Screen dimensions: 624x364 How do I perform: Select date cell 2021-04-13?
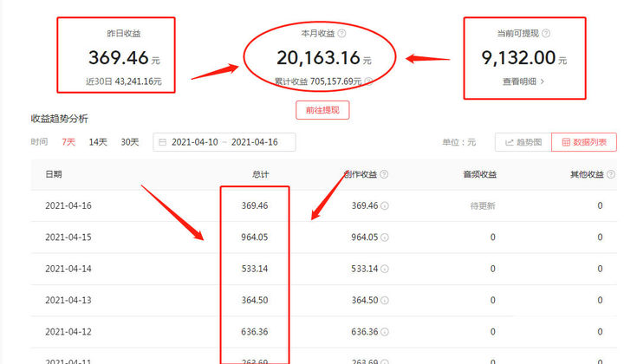click(x=68, y=300)
